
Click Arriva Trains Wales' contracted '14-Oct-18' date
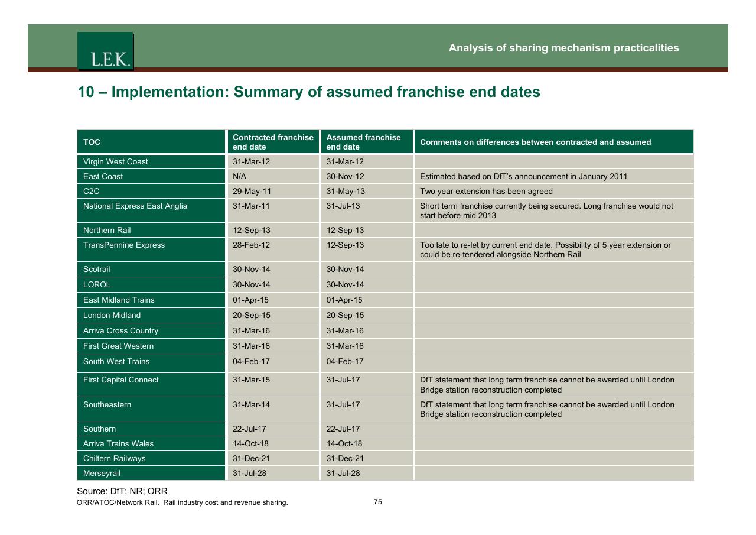coord(273,443)
